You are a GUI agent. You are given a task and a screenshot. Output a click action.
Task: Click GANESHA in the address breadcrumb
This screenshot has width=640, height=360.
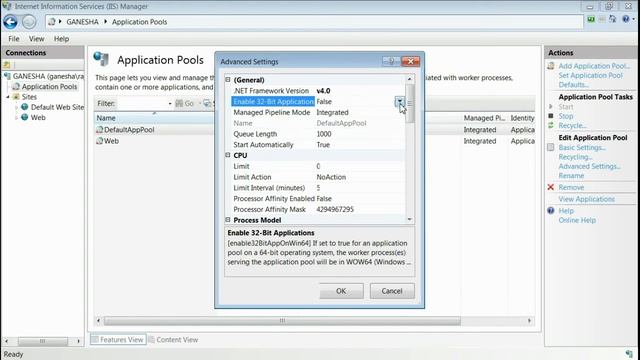pyautogui.click(x=82, y=22)
